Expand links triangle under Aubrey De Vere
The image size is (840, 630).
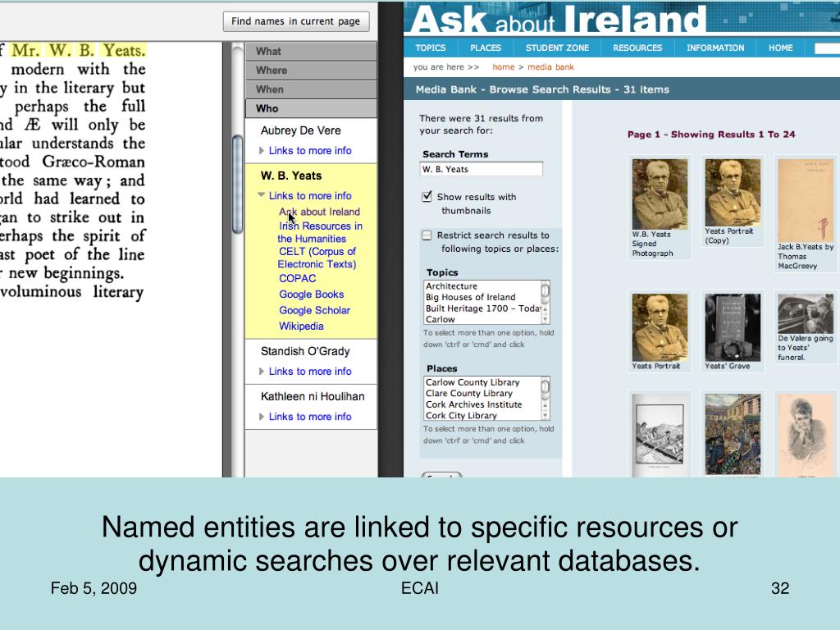click(262, 151)
